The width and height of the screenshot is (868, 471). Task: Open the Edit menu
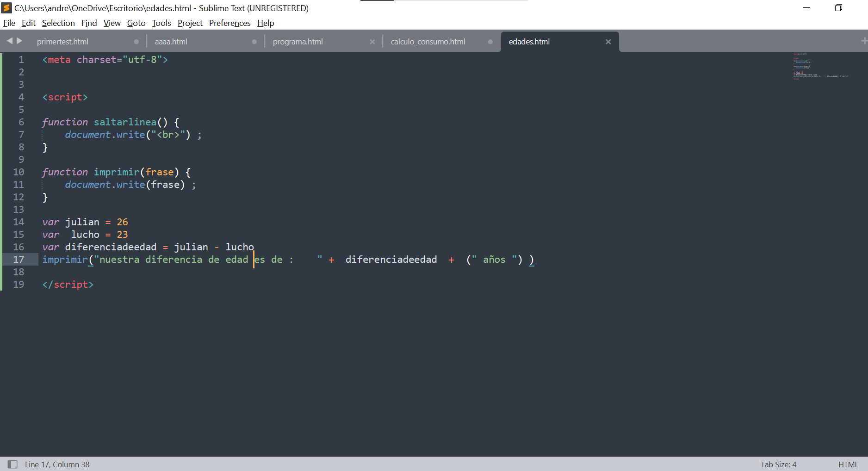tap(29, 23)
